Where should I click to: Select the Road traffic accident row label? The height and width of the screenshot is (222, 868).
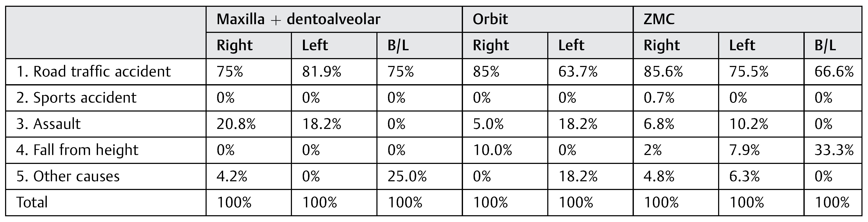coord(93,71)
